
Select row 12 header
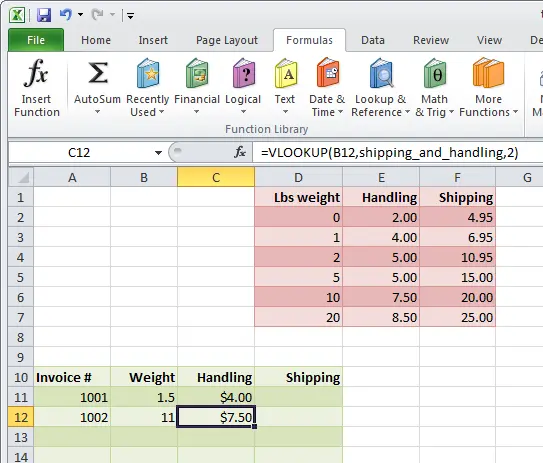(x=21, y=417)
